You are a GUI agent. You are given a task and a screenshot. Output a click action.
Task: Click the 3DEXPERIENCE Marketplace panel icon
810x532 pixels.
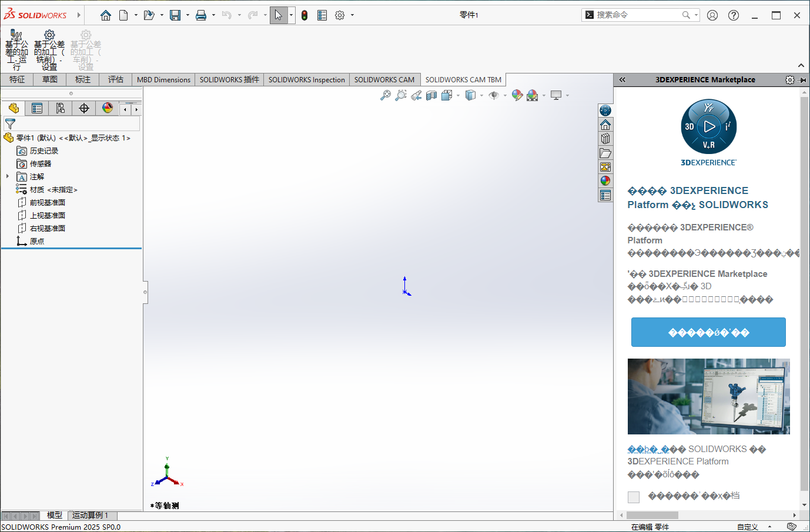(x=605, y=110)
